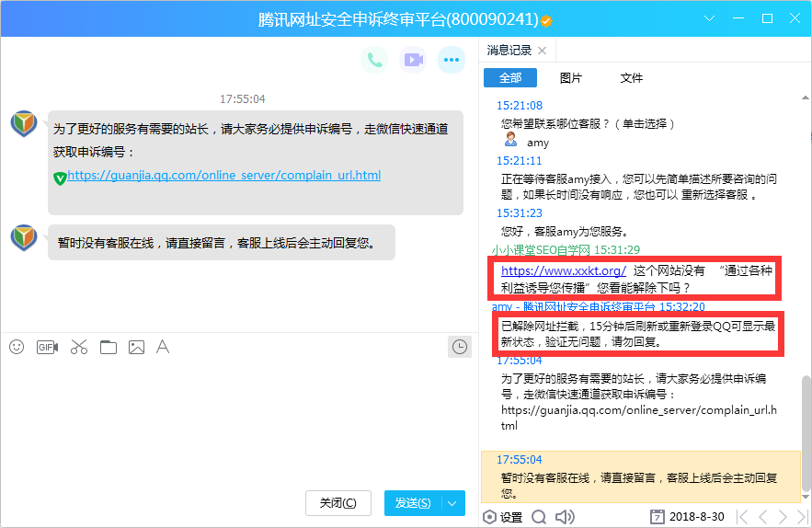
Task: Send a file using folder icon
Action: pyautogui.click(x=109, y=347)
